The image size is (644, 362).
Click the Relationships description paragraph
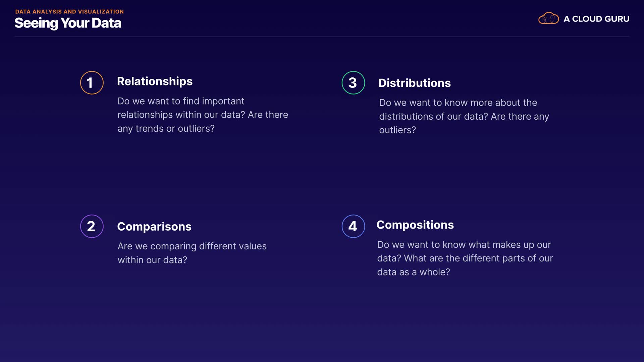203,115
